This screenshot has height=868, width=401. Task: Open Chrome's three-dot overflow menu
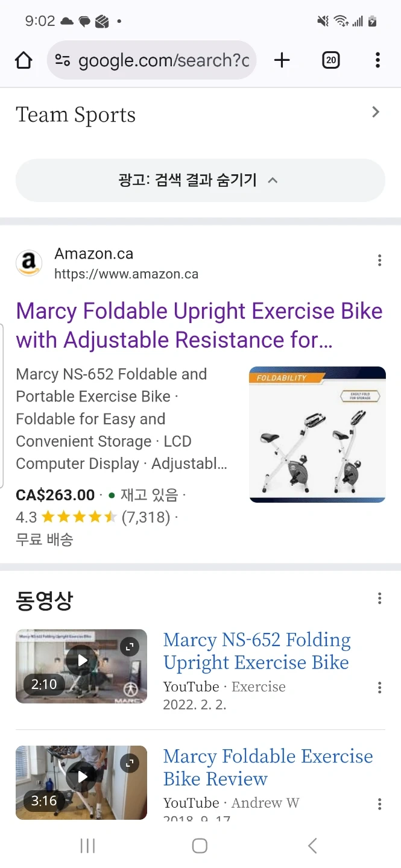pos(377,60)
